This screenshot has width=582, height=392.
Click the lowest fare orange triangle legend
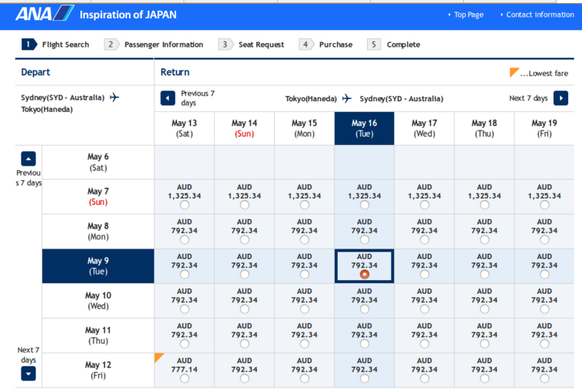coord(514,72)
